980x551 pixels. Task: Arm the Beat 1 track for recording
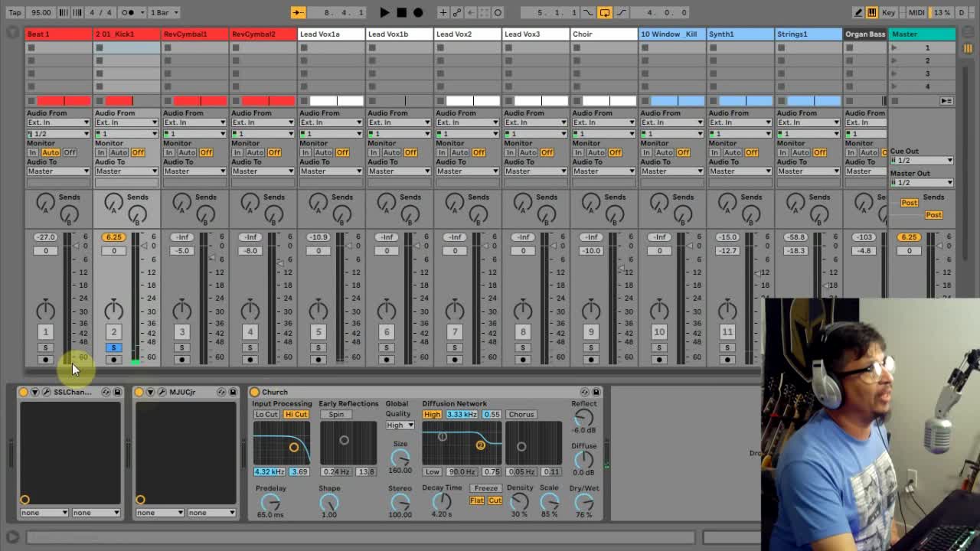(45, 360)
